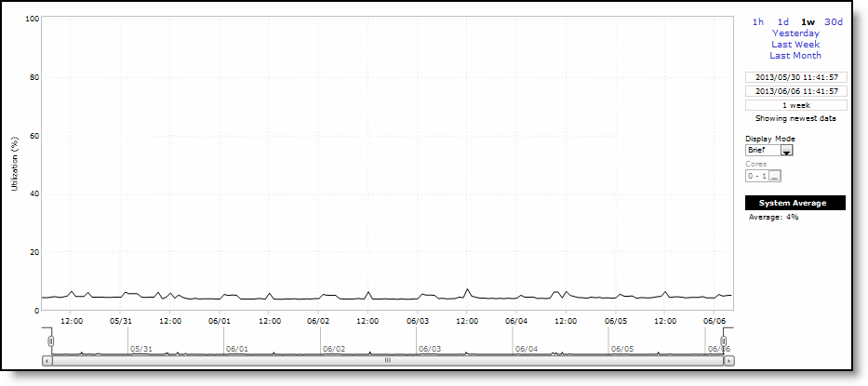
Task: Click the 06/06 x-axis date label
Action: click(714, 320)
